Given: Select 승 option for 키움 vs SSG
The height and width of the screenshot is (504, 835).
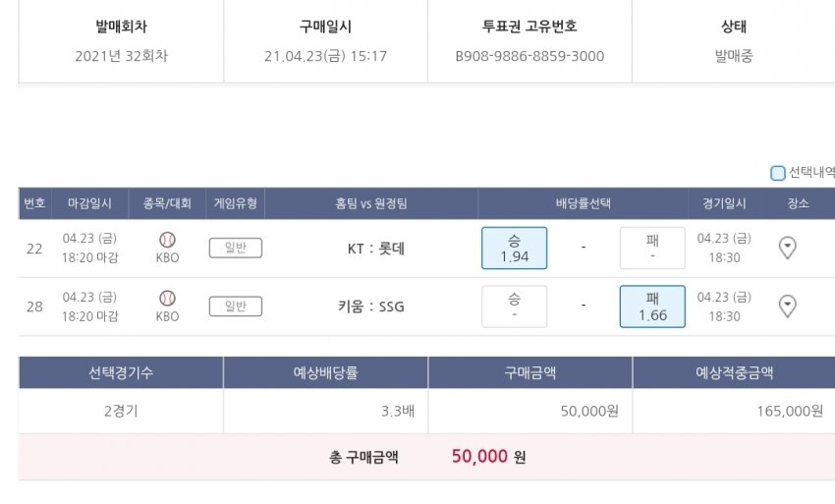Looking at the screenshot, I should (514, 307).
